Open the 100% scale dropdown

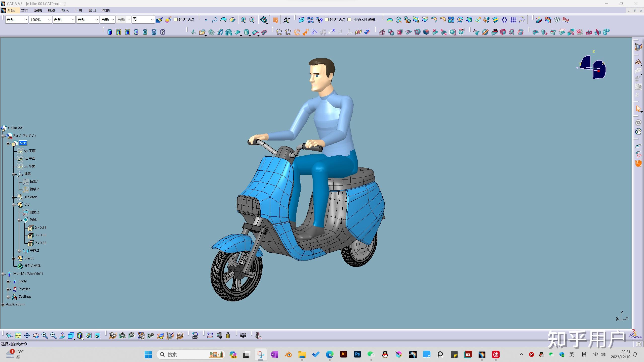49,20
